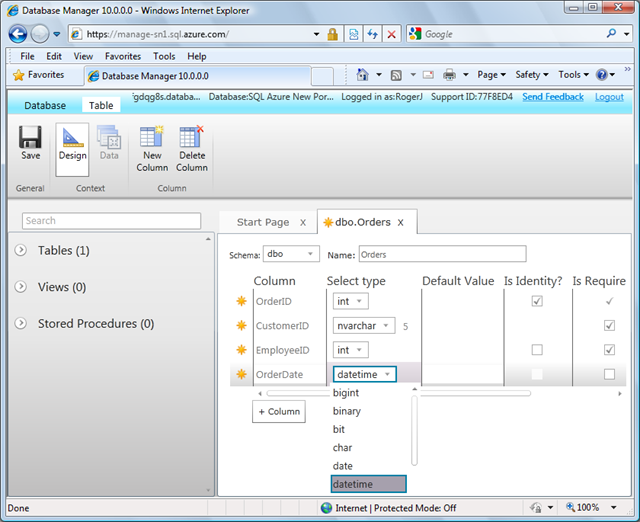Open the Help question mark icon
The image size is (640, 522).
[601, 75]
